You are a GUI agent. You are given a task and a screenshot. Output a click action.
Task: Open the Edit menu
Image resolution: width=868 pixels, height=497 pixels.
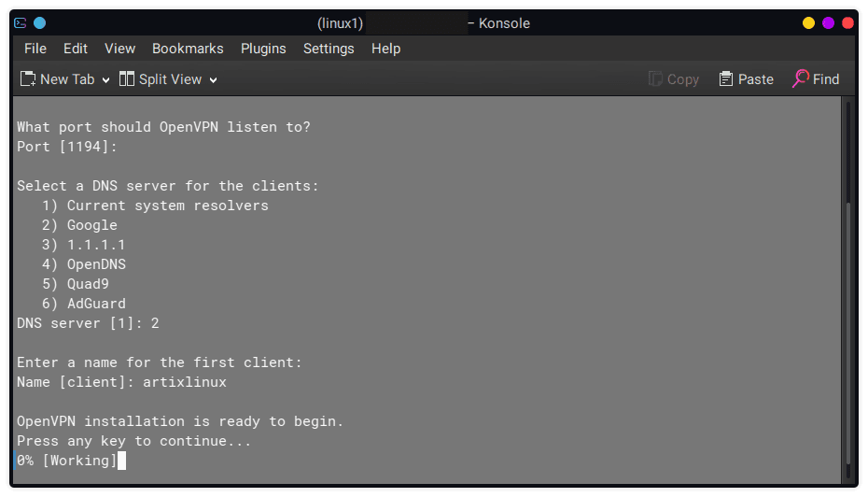pos(76,49)
